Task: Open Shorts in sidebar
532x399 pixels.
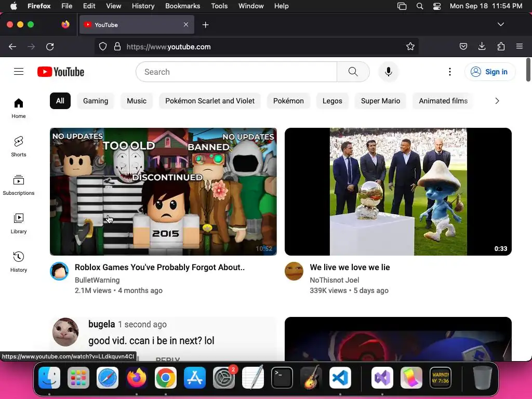Action: point(19,147)
